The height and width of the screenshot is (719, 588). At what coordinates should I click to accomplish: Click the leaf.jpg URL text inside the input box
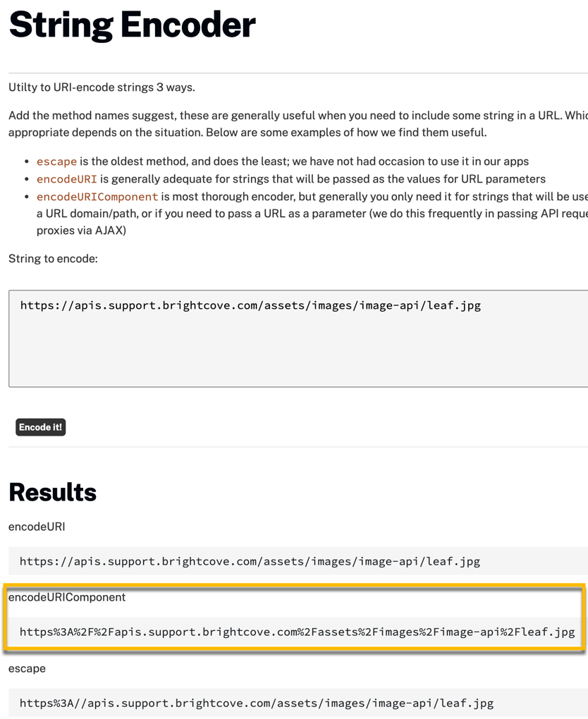(250, 305)
